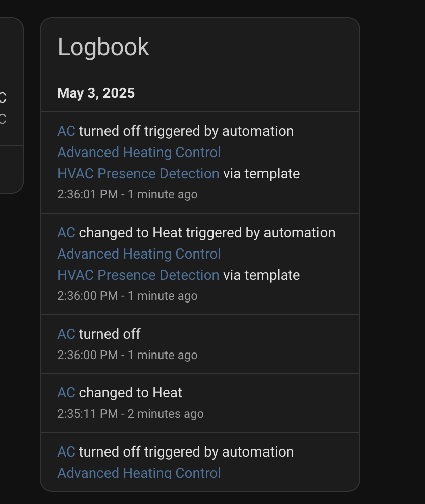Click AC link in plain "turned off" entry

point(66,334)
